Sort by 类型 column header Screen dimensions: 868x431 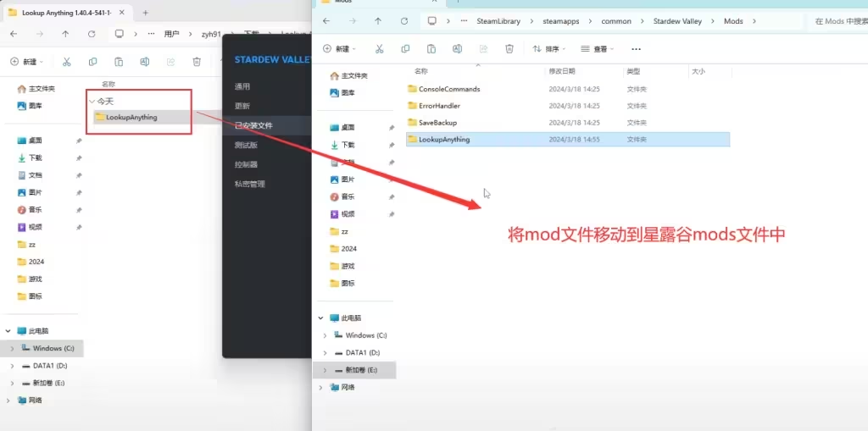633,71
